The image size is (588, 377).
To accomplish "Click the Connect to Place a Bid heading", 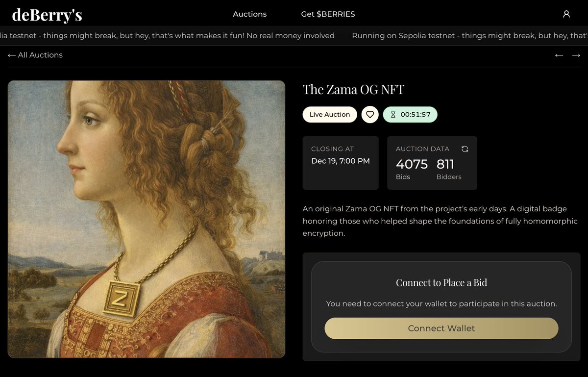I will 441,283.
